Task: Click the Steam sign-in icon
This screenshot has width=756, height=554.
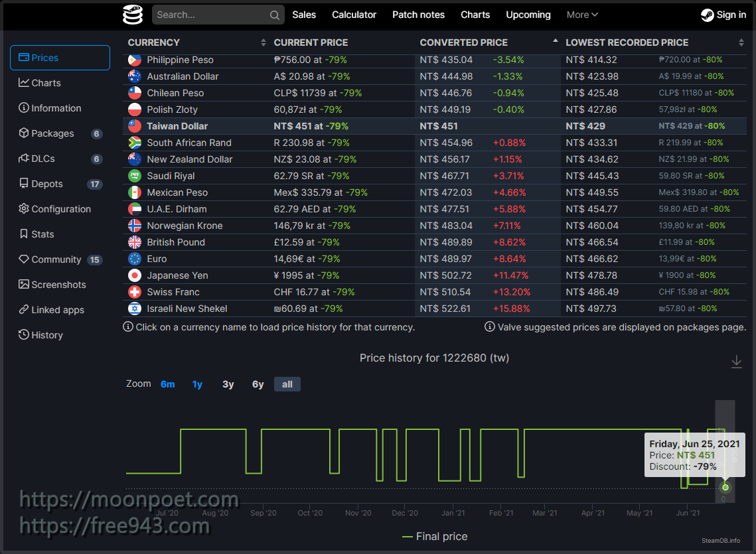Action: pos(708,15)
